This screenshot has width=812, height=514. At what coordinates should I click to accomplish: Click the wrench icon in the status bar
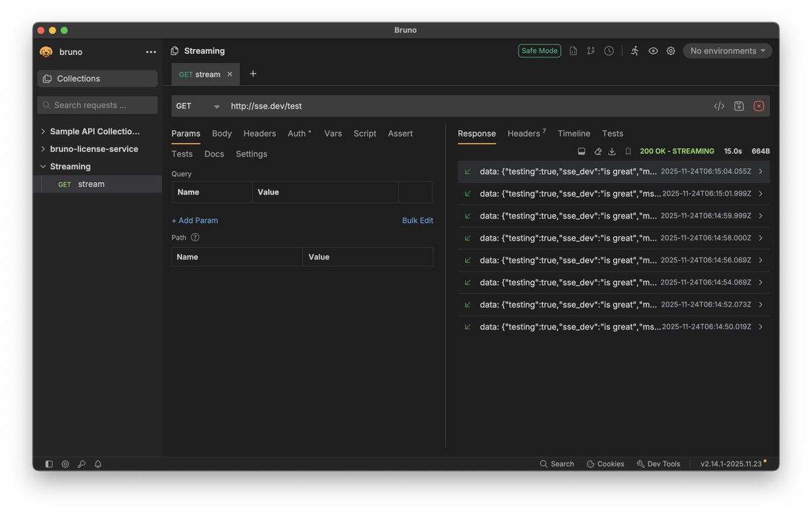tap(81, 464)
